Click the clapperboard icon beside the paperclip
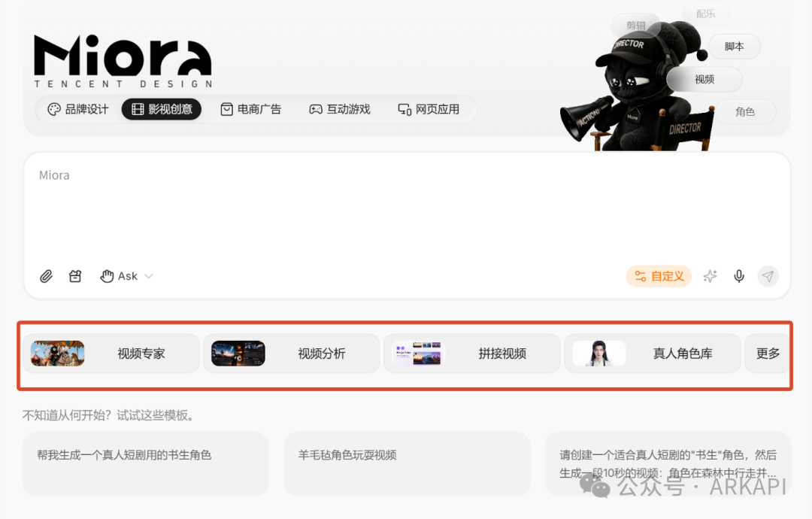The image size is (812, 519). pyautogui.click(x=75, y=276)
